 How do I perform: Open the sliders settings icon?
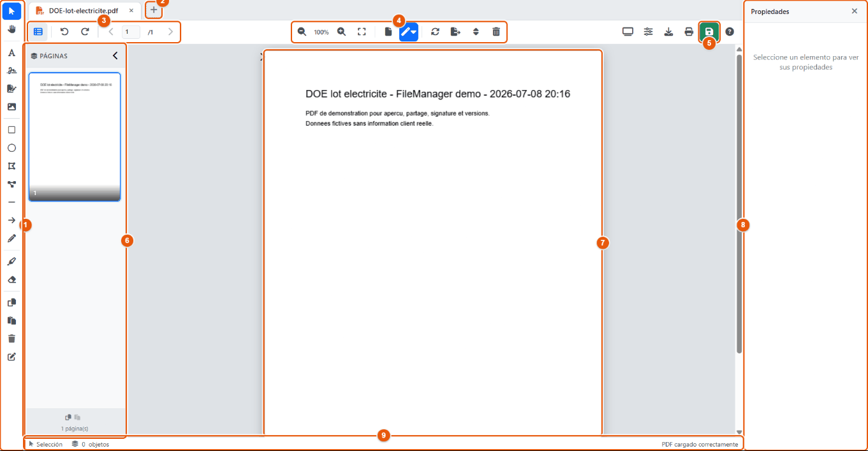click(649, 31)
